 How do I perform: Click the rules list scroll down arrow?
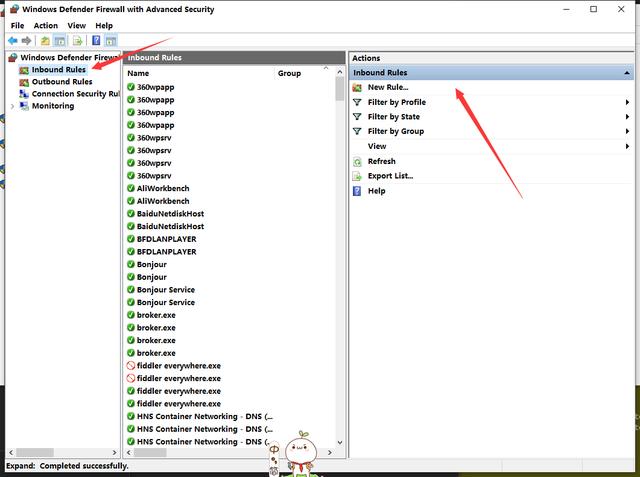(x=340, y=442)
